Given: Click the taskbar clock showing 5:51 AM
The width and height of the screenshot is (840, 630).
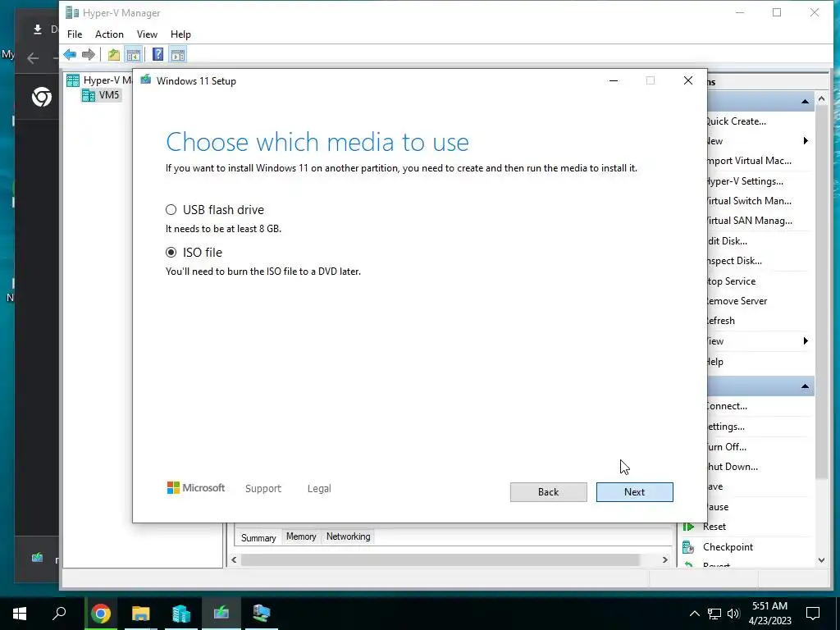Looking at the screenshot, I should point(769,614).
